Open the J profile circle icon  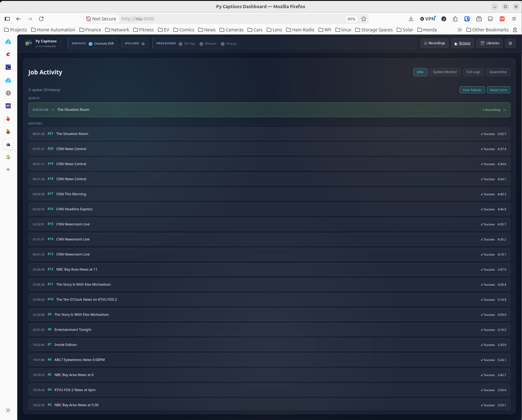[x=444, y=19]
